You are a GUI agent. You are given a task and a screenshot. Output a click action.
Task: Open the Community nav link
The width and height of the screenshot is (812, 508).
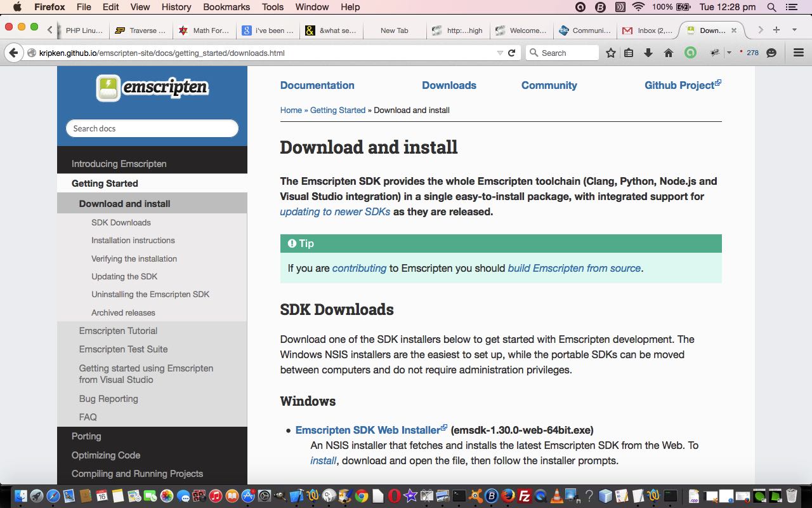pos(549,85)
